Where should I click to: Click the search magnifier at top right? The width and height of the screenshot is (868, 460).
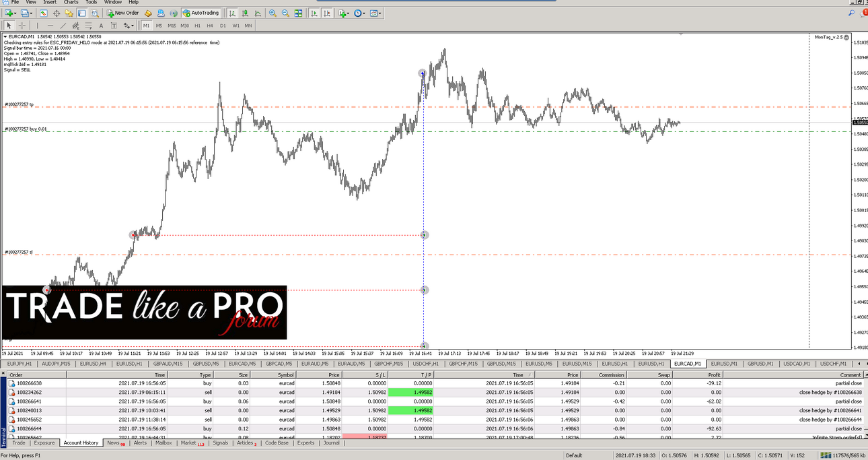point(852,13)
